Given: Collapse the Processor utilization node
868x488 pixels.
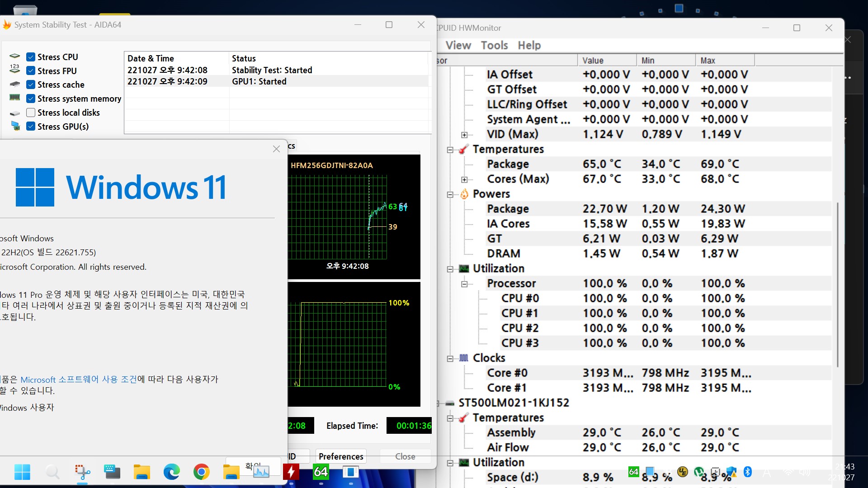Looking at the screenshot, I should [464, 284].
